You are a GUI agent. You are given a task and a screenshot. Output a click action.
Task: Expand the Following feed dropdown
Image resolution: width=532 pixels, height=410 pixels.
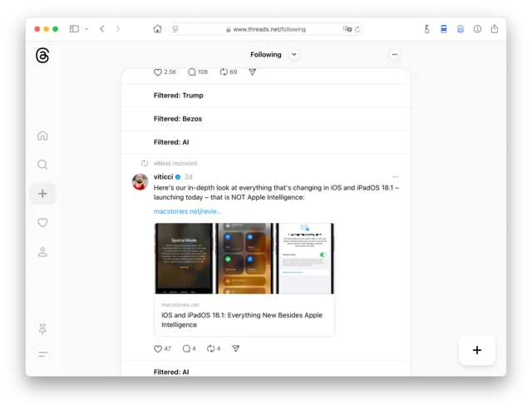click(x=294, y=54)
